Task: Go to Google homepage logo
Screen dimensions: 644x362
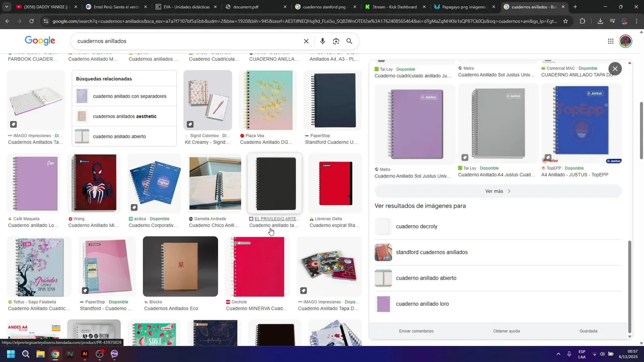Action: tap(40, 41)
